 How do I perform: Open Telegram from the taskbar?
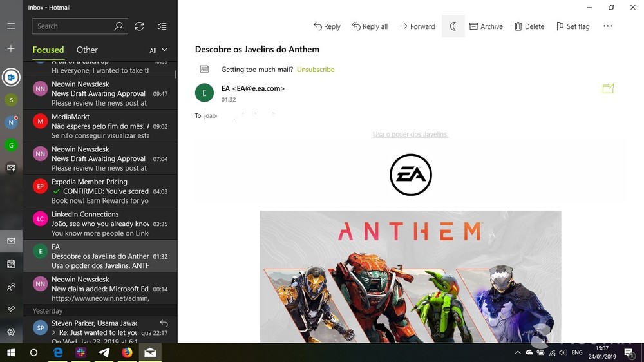tap(104, 352)
